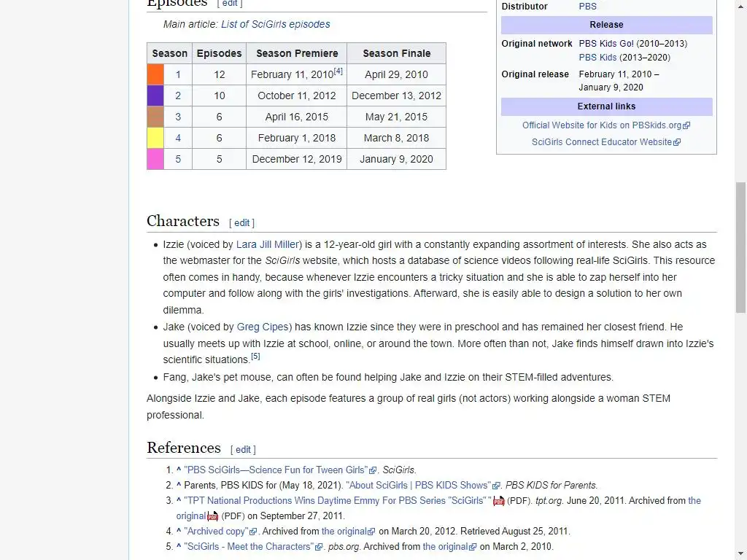
Task: Open the Season 3 link in the table
Action: click(178, 117)
